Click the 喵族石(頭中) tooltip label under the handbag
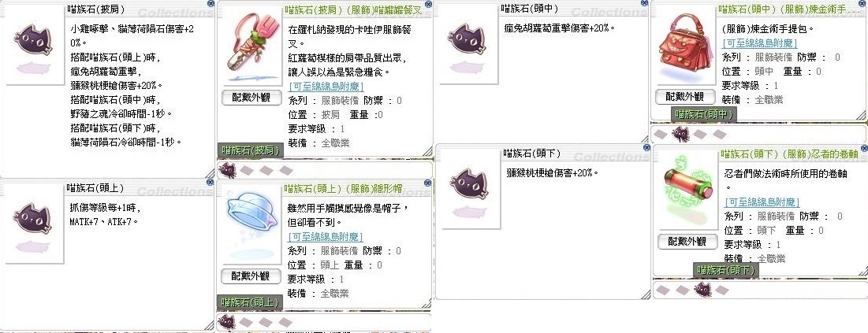This screenshot has width=868, height=333. click(703, 114)
